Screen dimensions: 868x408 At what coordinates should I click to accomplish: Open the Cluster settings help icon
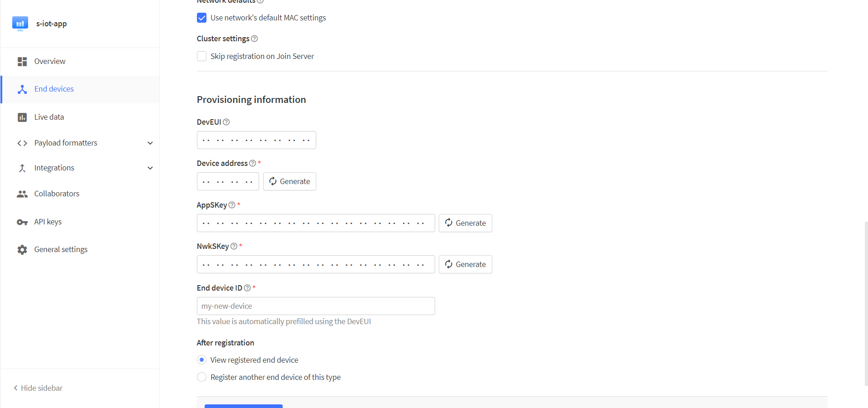point(255,39)
